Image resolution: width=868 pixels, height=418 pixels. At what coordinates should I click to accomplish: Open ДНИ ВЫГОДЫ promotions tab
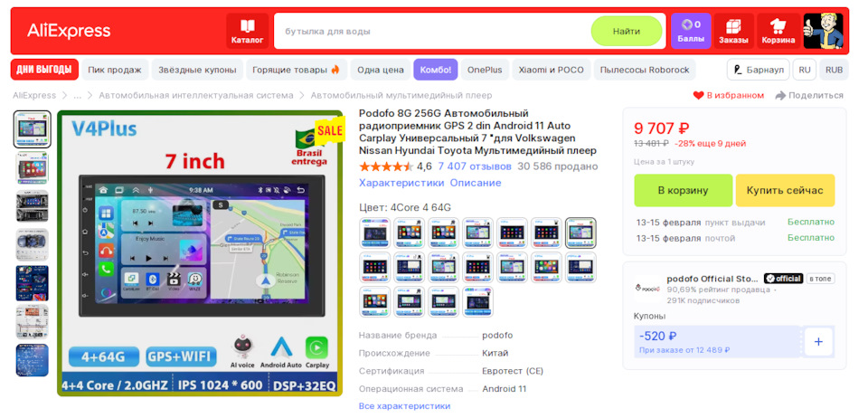click(44, 70)
